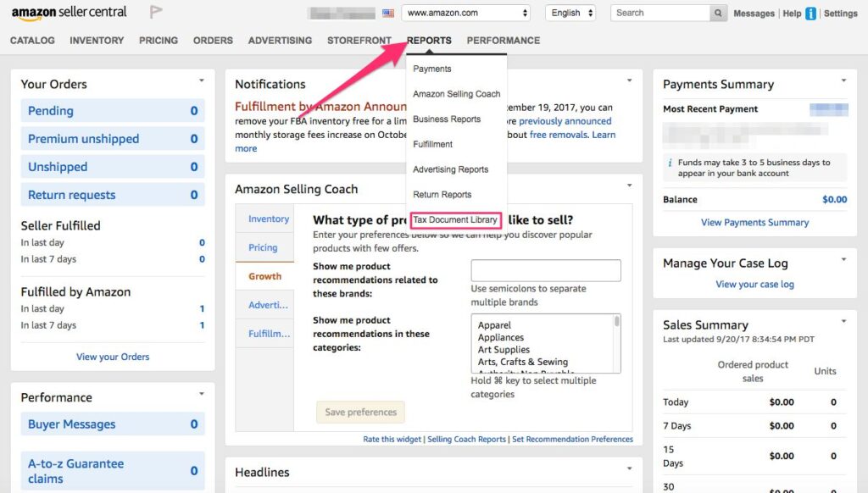Switch to the Pricing tab in Selling Coach

point(263,247)
